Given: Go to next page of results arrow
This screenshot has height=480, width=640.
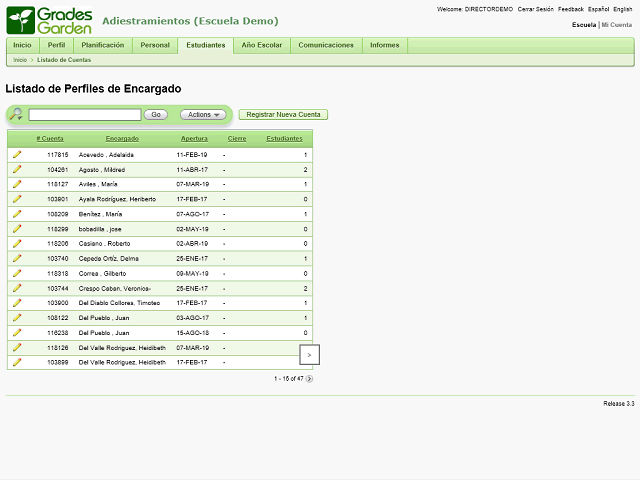Looking at the screenshot, I should pos(310,379).
